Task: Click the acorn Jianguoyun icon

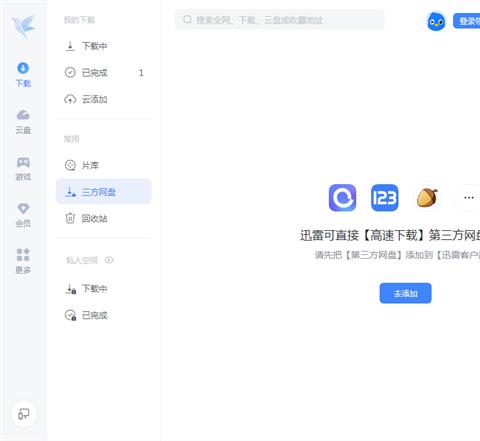Action: (427, 198)
